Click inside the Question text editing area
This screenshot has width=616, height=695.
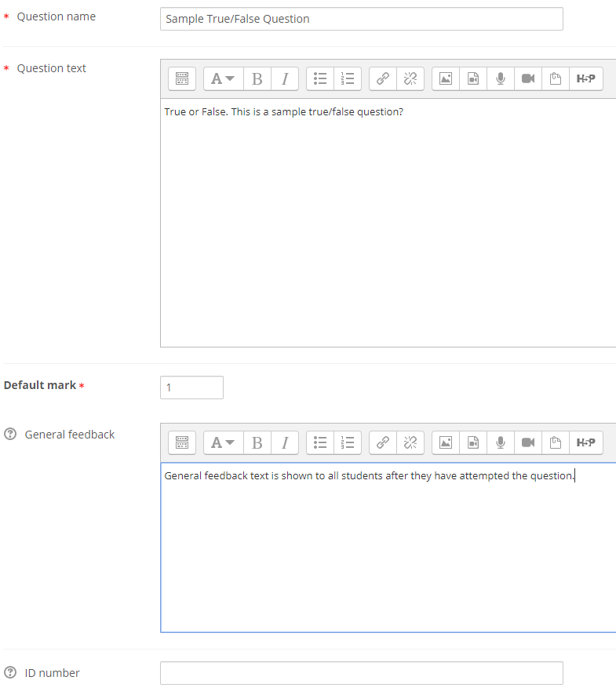pyautogui.click(x=388, y=223)
